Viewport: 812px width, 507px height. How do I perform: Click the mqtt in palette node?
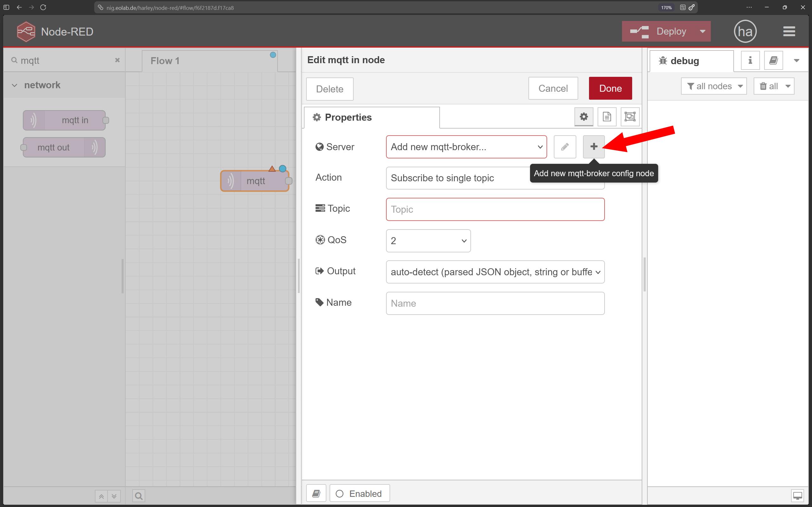(x=64, y=120)
